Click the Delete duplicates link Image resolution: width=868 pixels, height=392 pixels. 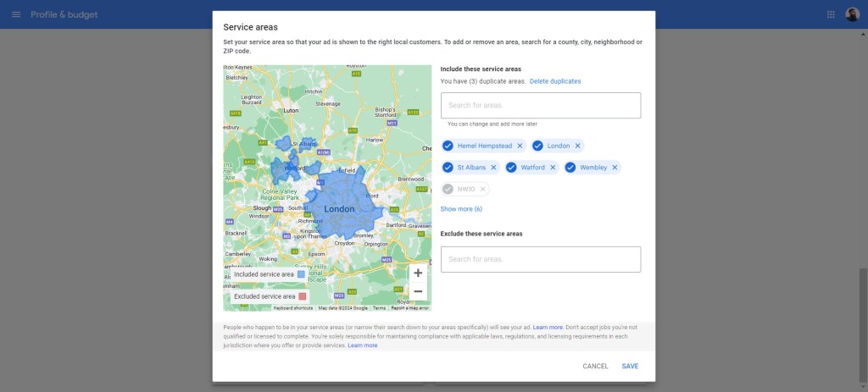pyautogui.click(x=555, y=81)
